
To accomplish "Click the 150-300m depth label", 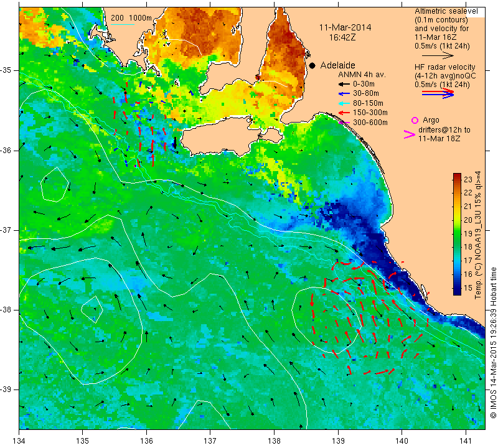I will point(370,113).
